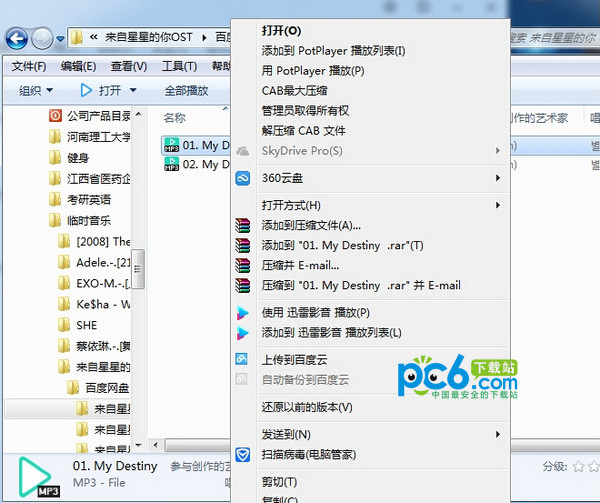Click the 河南理工大学 folder icon
Image resolution: width=600 pixels, height=503 pixels.
(x=55, y=137)
